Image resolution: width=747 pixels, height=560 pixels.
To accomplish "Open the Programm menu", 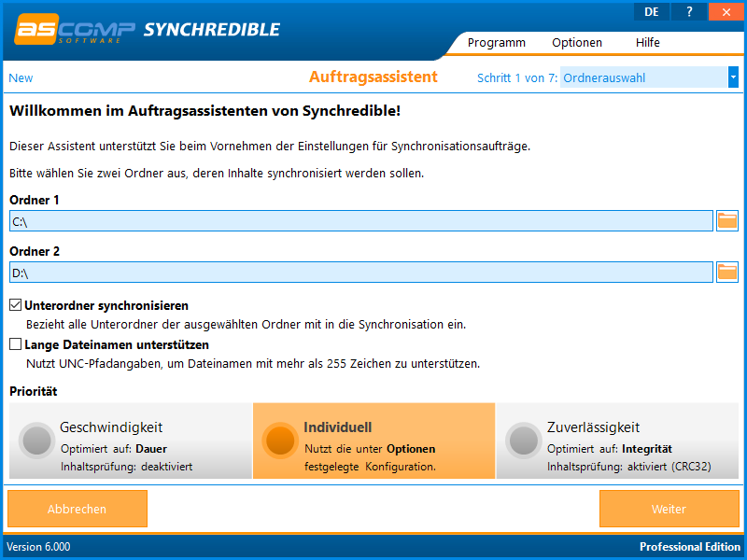I will coord(497,42).
